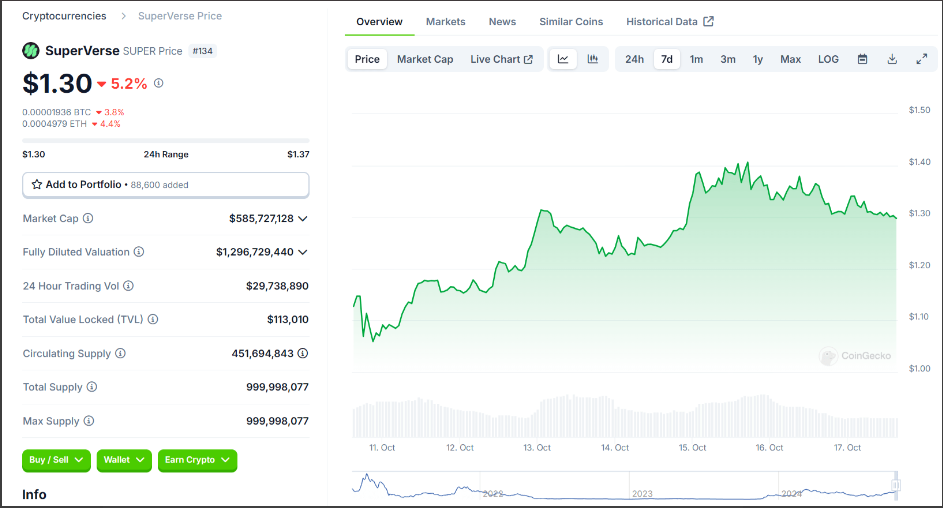Screen dimensions: 943x508
Task: Click external link icon next to Historical Data
Action: coord(708,22)
